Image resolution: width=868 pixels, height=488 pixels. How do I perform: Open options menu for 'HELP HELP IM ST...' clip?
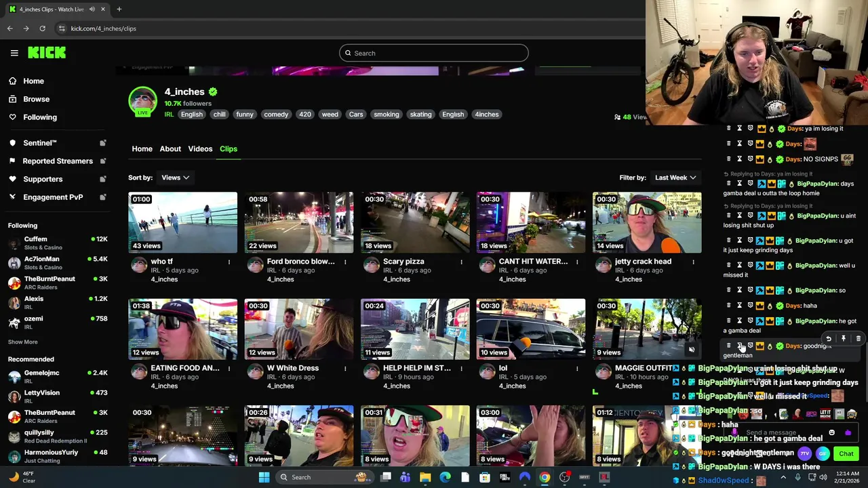pos(461,368)
